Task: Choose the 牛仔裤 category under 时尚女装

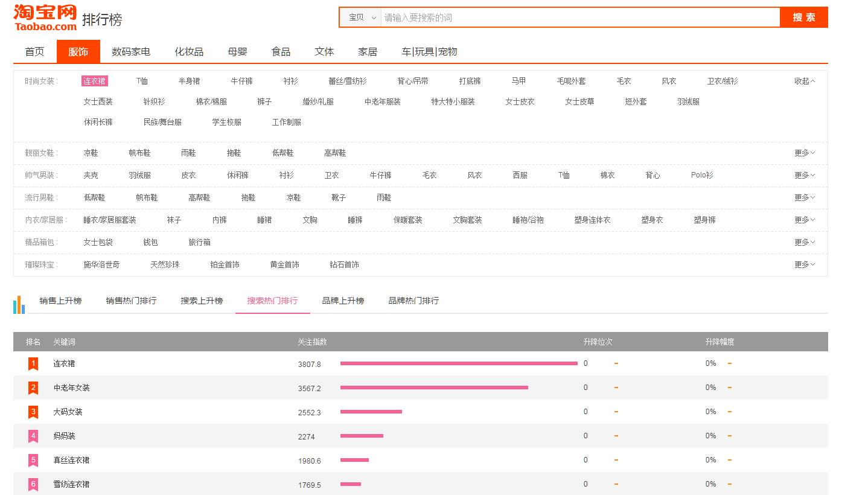Action: point(241,81)
